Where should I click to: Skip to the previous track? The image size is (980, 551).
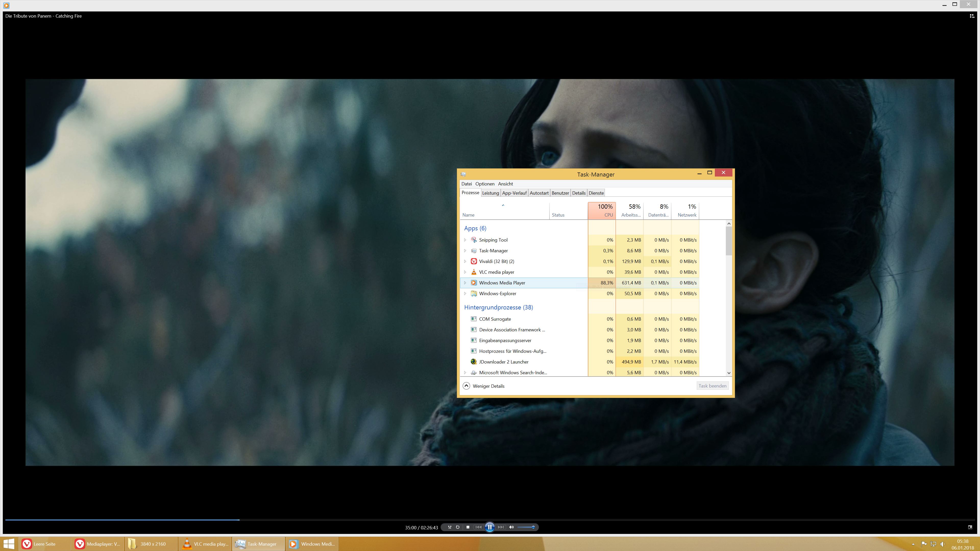[x=479, y=527]
